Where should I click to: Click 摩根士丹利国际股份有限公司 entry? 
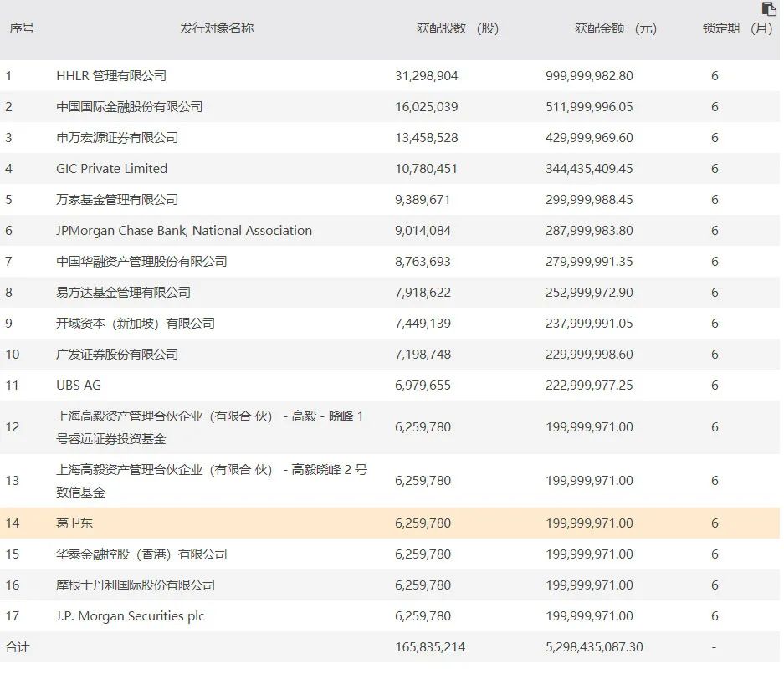(x=136, y=585)
